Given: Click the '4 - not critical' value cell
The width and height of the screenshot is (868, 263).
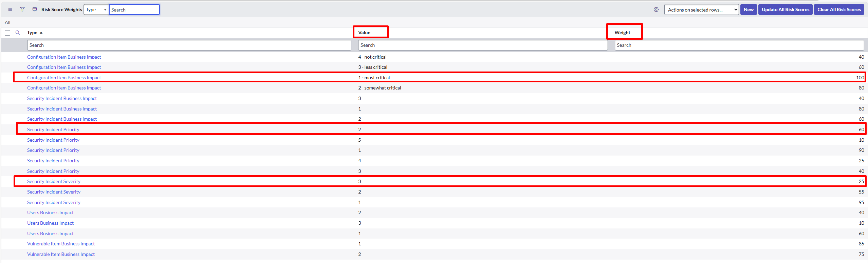Looking at the screenshot, I should coord(372,57).
